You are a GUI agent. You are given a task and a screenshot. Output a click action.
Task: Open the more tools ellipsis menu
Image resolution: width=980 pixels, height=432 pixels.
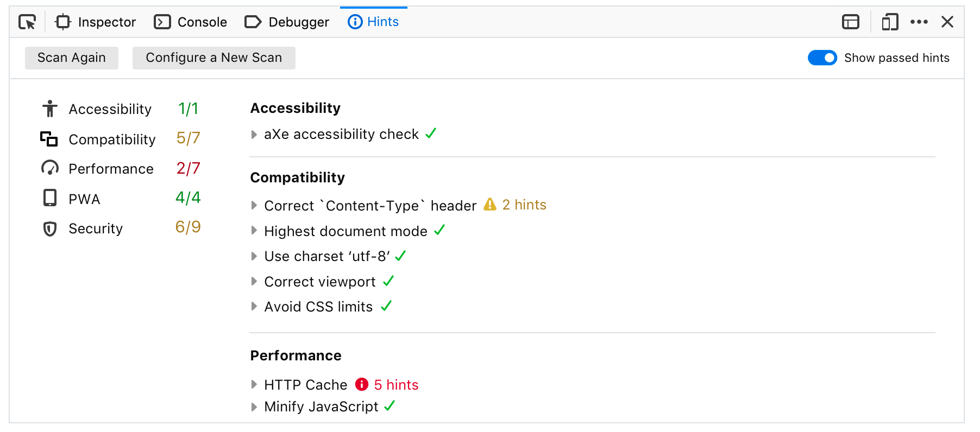(x=919, y=22)
